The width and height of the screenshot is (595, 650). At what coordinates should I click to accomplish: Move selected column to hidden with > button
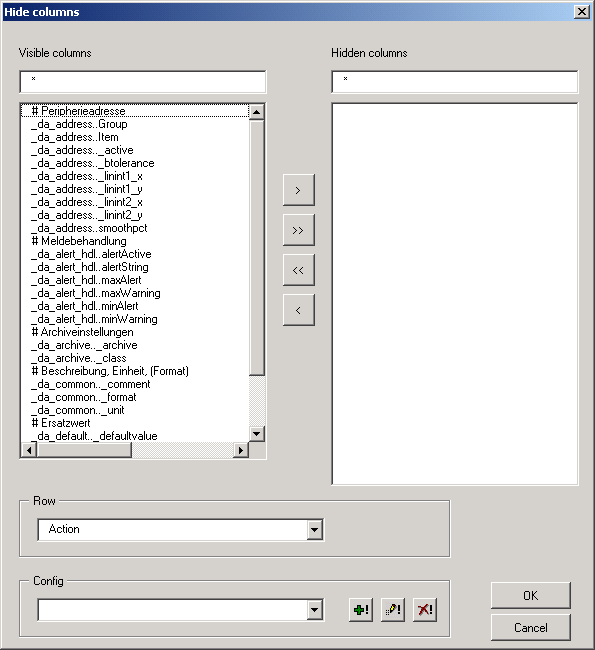point(299,190)
